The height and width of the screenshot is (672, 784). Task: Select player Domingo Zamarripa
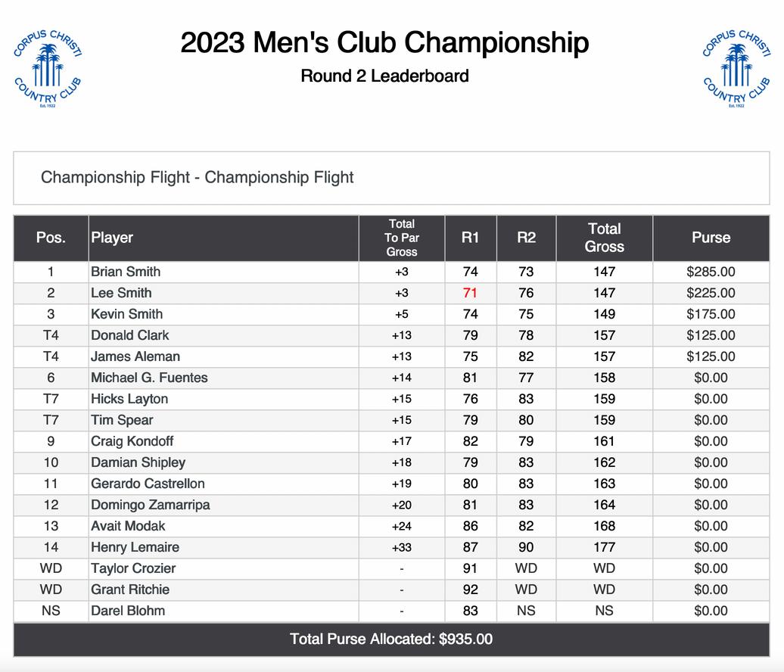[x=150, y=505]
